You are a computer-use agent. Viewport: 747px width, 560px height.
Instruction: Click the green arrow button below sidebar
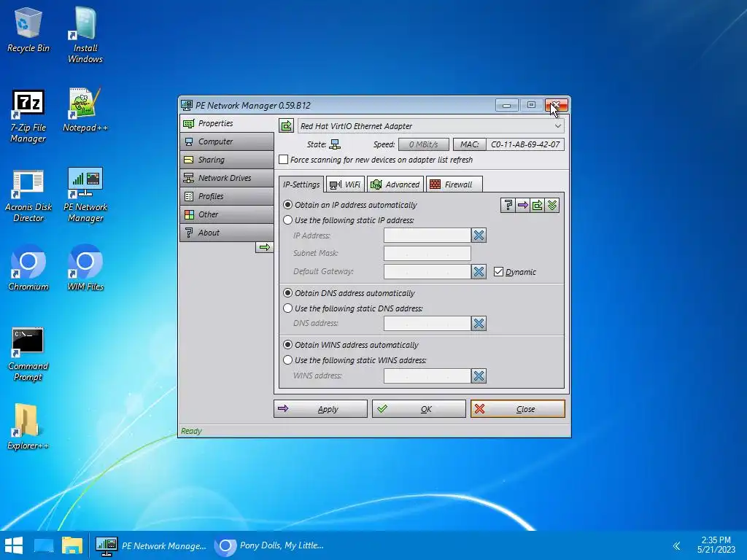pyautogui.click(x=264, y=247)
